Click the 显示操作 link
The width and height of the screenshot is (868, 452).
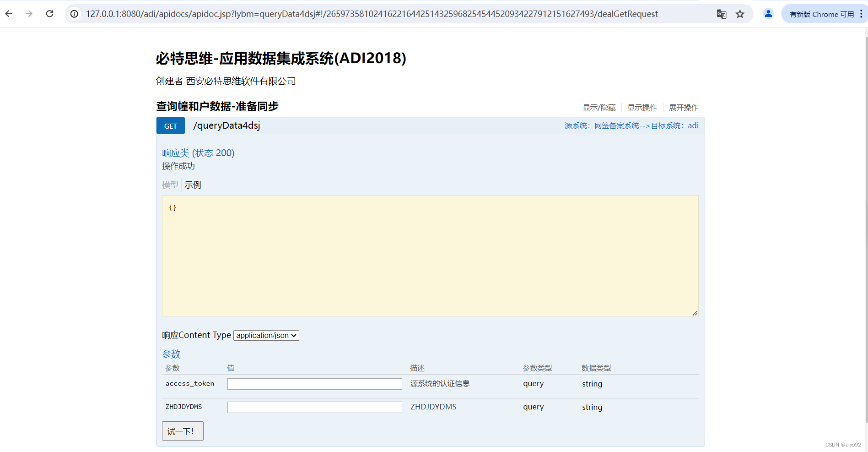pyautogui.click(x=642, y=108)
